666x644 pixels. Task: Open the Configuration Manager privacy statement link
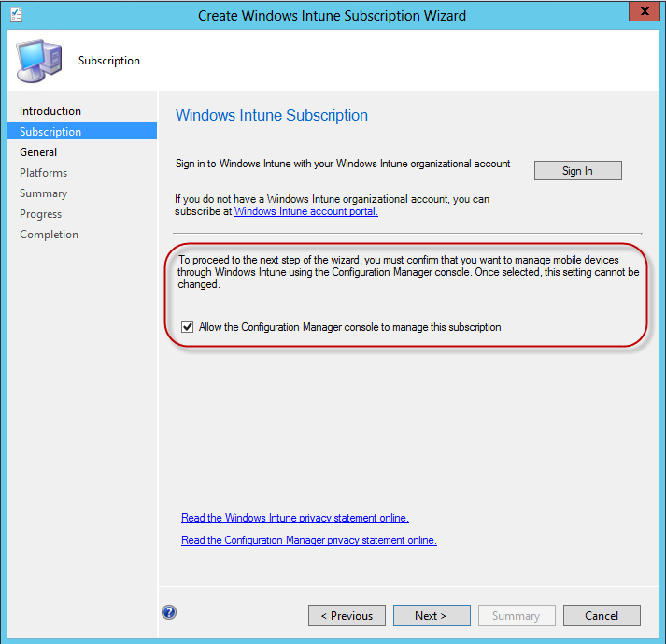pos(309,540)
